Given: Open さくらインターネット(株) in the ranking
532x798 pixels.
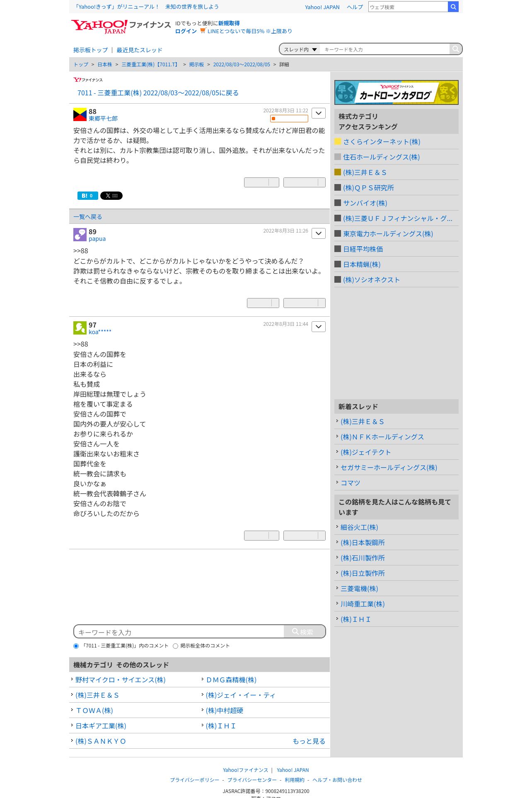Looking at the screenshot, I should (382, 142).
